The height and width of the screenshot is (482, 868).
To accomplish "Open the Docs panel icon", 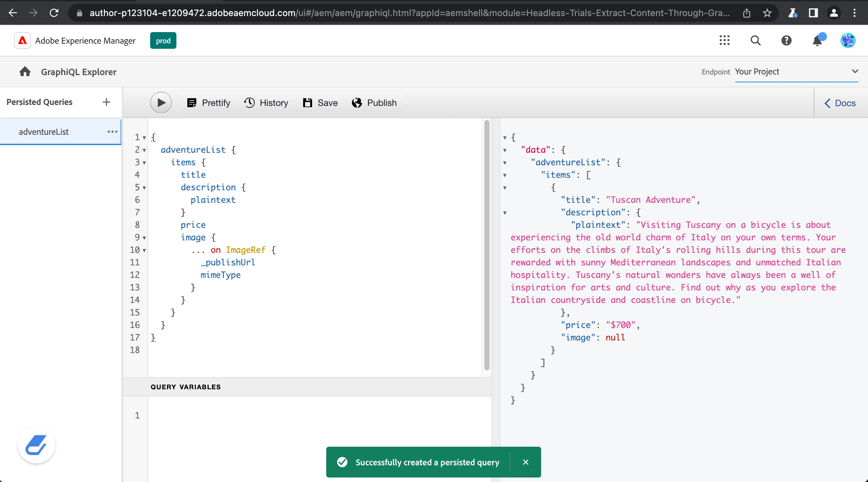I will (839, 103).
